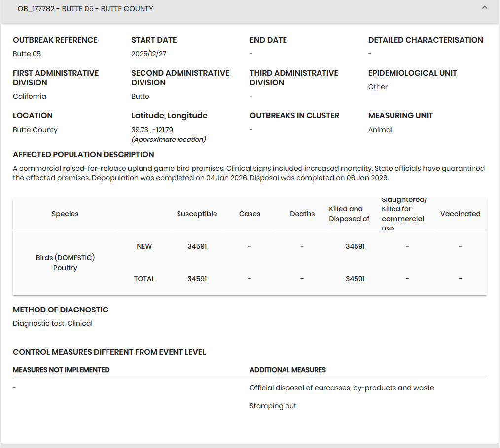Click the Deaths column header

302,214
